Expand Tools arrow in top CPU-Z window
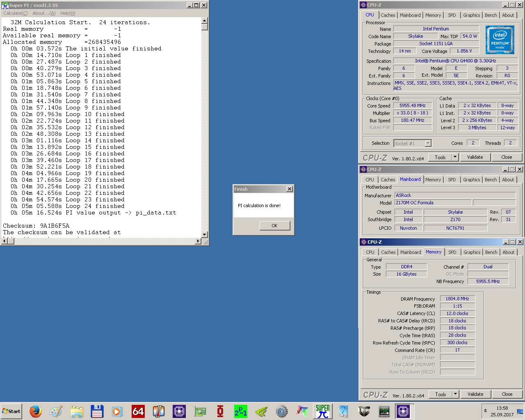 click(x=455, y=157)
